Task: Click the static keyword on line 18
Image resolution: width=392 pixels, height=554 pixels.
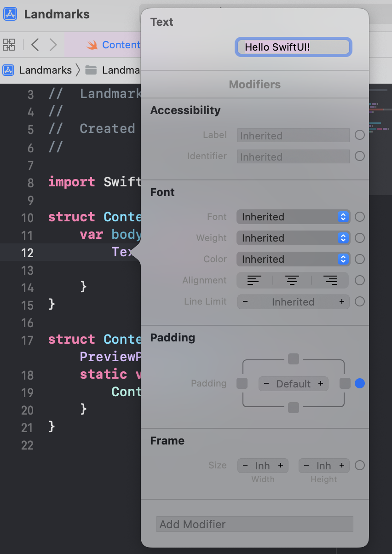Action: pyautogui.click(x=104, y=374)
